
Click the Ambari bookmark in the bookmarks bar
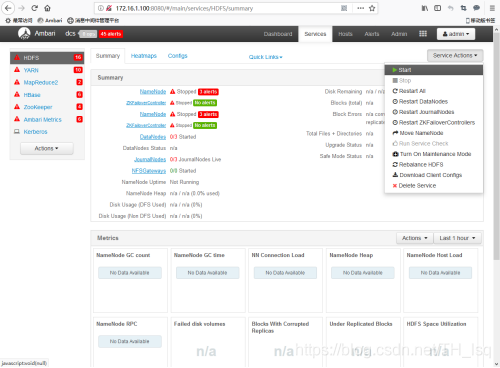tap(50, 20)
